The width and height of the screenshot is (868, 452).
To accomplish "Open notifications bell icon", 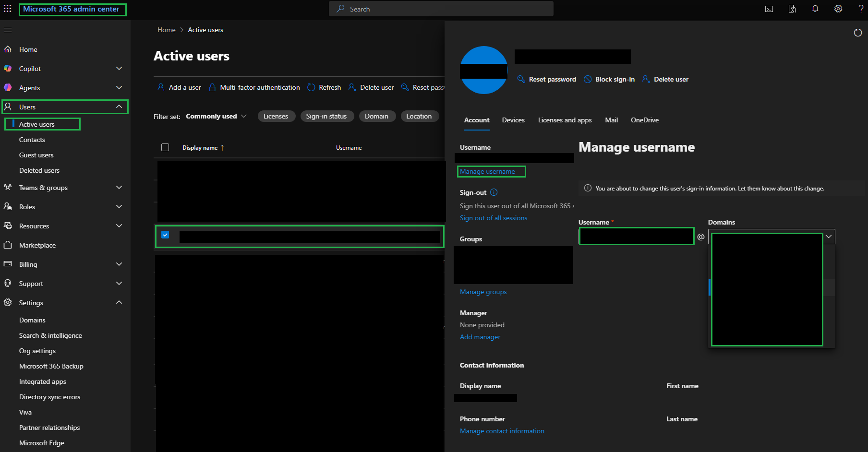I will tap(815, 9).
